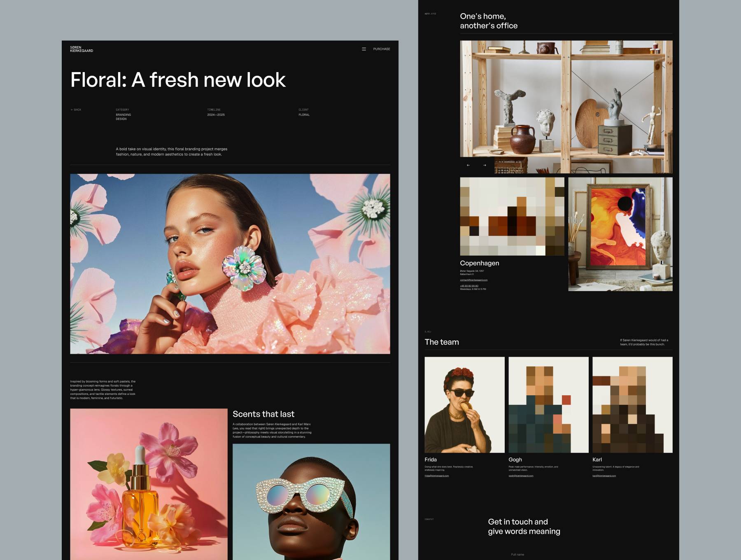Click the contact email under Copenhagen
Viewport: 741px width, 560px height.
point(473,280)
